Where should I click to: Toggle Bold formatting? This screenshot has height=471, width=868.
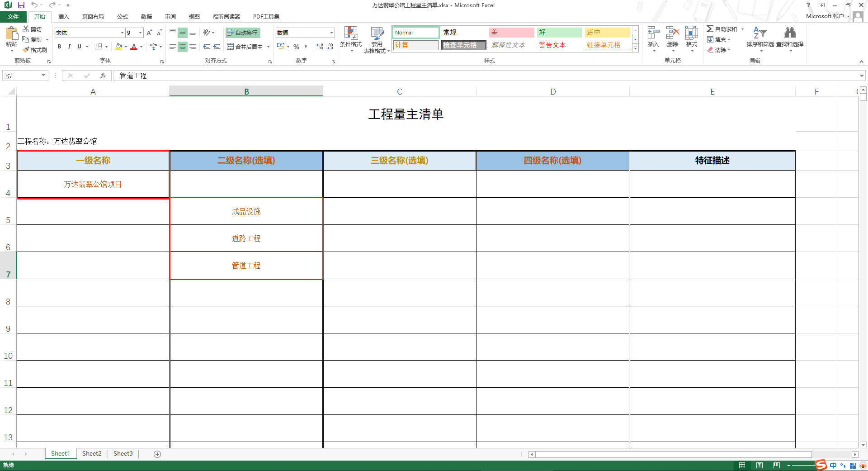click(x=59, y=47)
